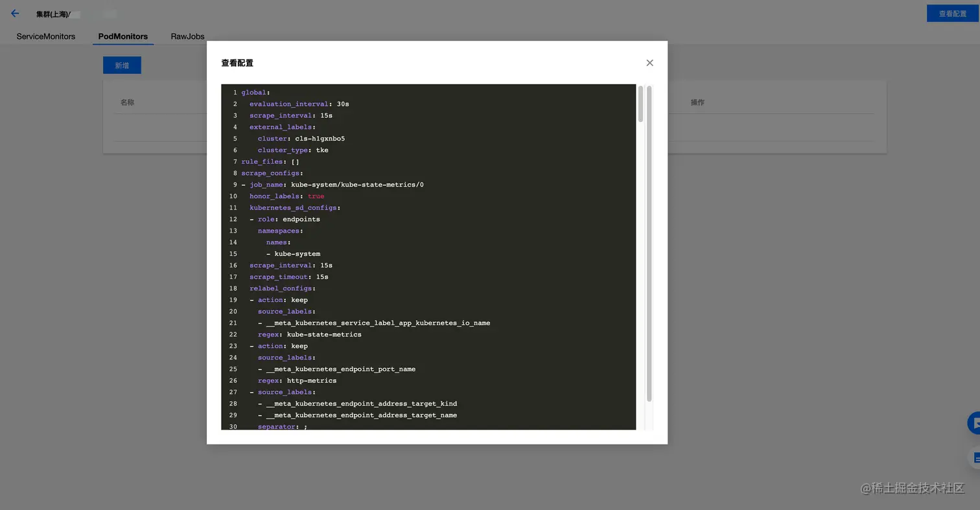Click the 'cluster: cls-hlgxnbo5' line
This screenshot has width=980, height=510.
click(301, 139)
